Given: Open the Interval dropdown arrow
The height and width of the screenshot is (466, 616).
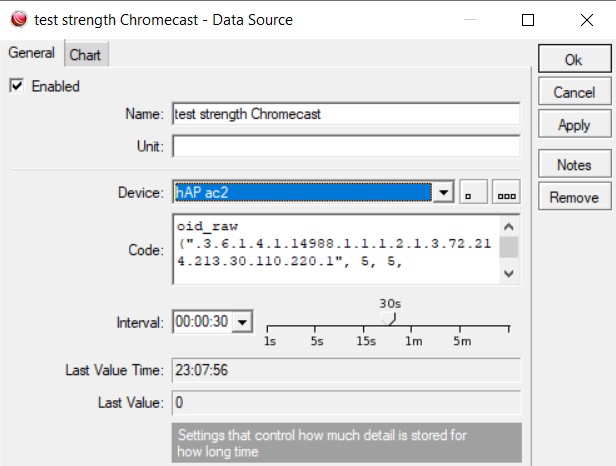Looking at the screenshot, I should coord(242,322).
